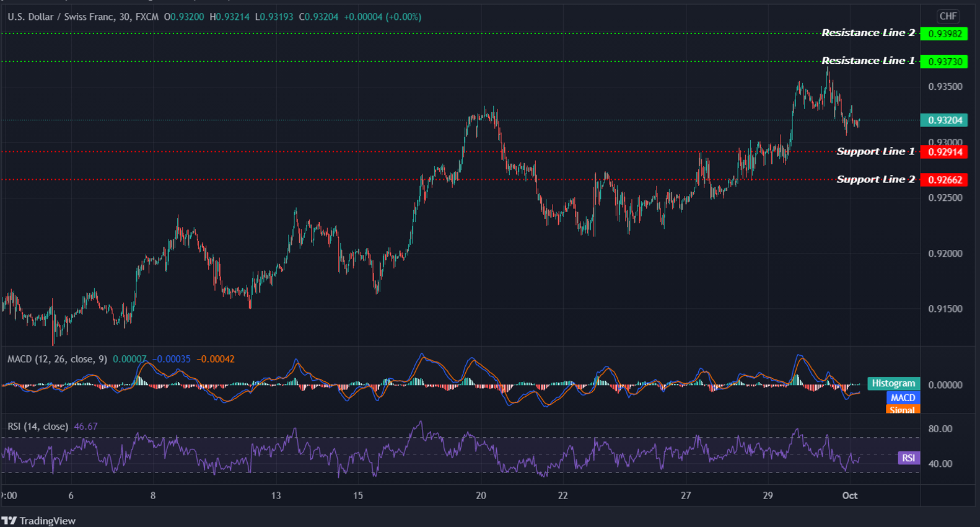The height and width of the screenshot is (527, 980).
Task: Click the MACD (12, 26, close, 9) indicator title
Action: [x=57, y=359]
